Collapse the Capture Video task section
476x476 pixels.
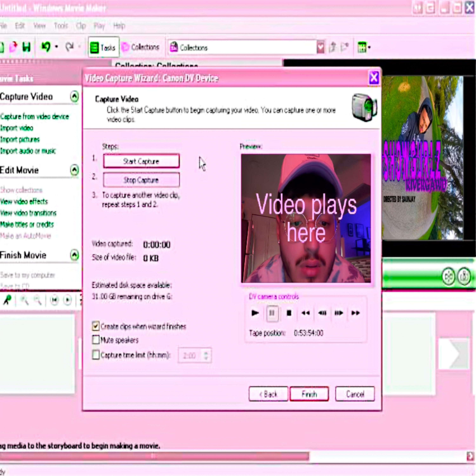pyautogui.click(x=74, y=97)
